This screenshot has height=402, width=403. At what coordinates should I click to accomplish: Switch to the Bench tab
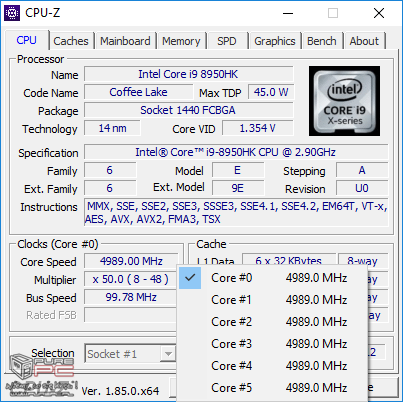point(322,41)
